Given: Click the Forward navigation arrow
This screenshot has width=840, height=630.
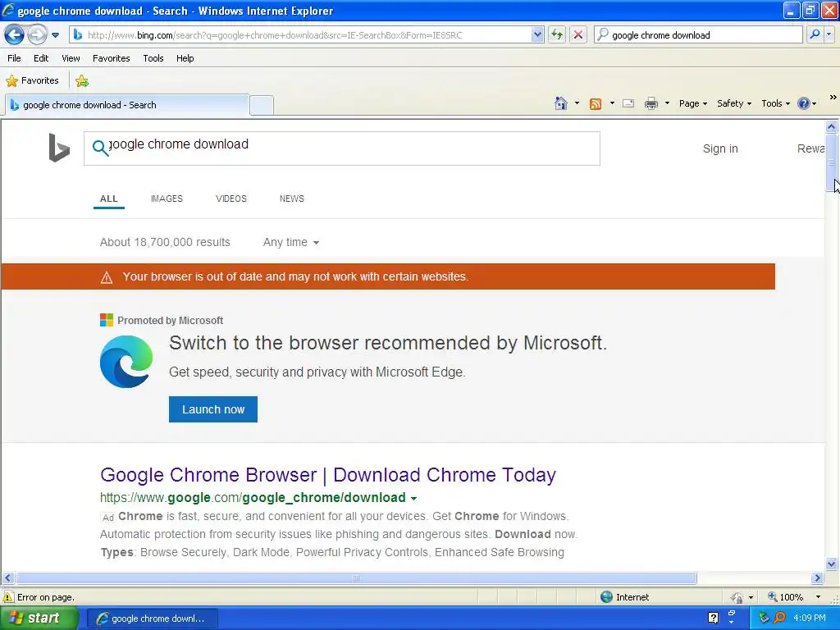Looking at the screenshot, I should 36,34.
